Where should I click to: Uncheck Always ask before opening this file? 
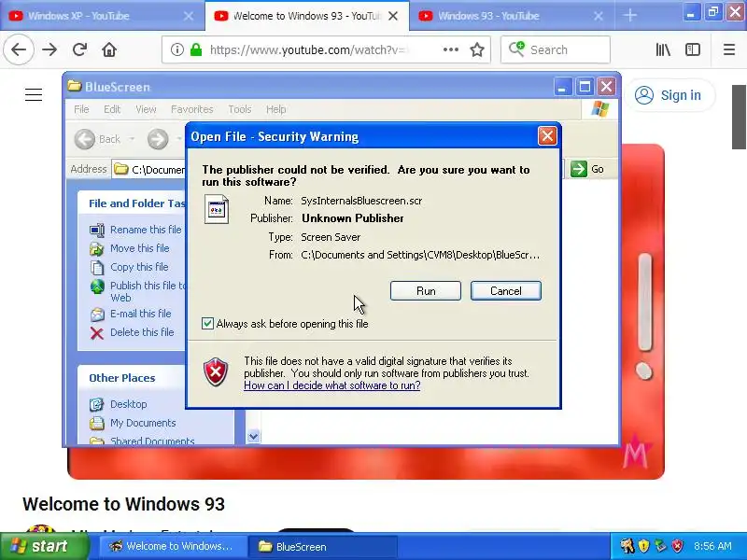(207, 323)
